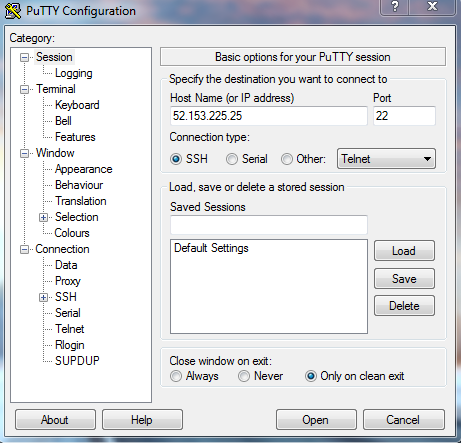Screen dimensions: 461x443
Task: Choose Always for close window on exit
Action: [x=176, y=376]
